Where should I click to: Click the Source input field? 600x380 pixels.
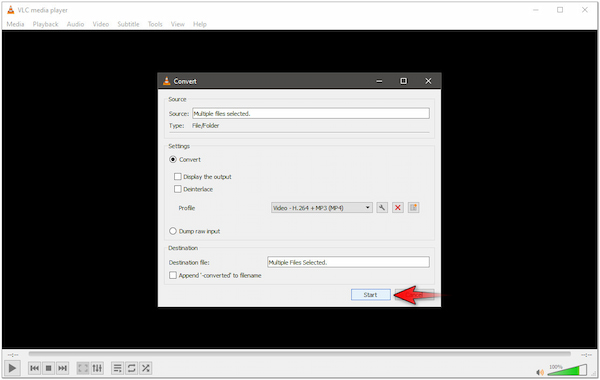click(311, 113)
